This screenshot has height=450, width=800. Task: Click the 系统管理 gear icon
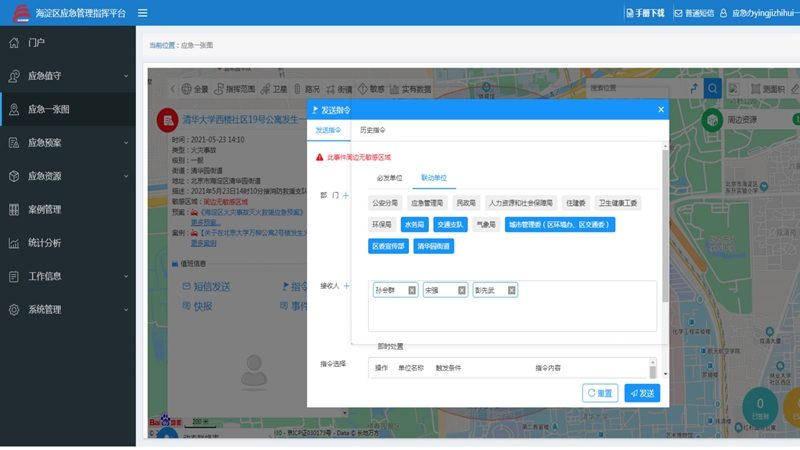[14, 310]
